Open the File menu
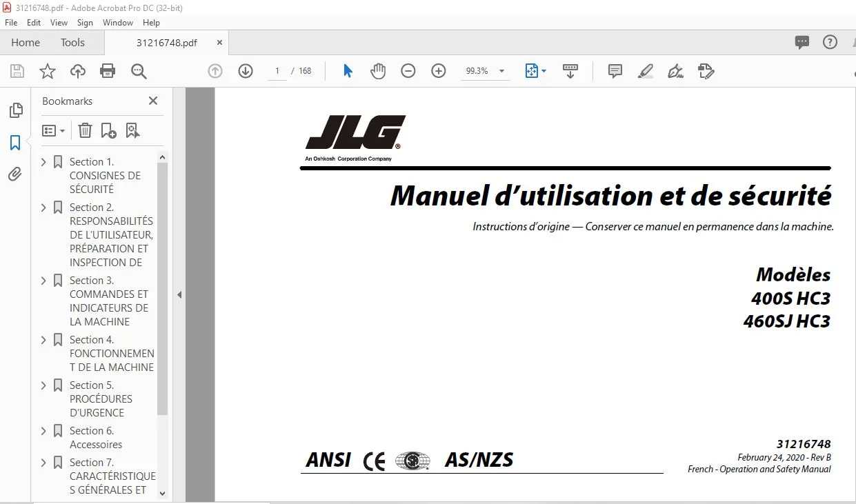Viewport: 856px width, 504px height. coord(11,23)
